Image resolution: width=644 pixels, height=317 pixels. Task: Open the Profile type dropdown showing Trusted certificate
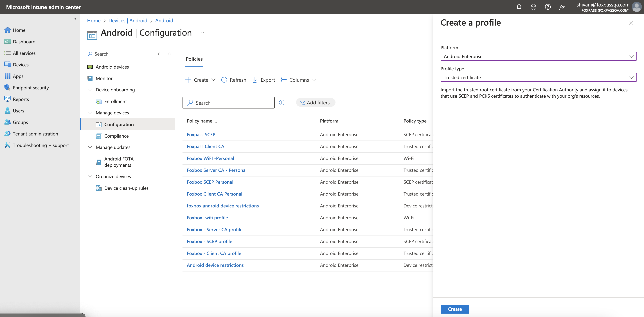coord(538,77)
